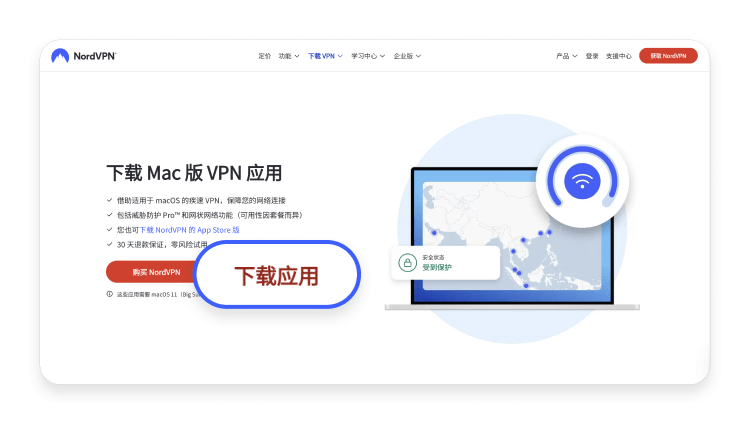Click the 下载应用 download button

[x=277, y=275]
